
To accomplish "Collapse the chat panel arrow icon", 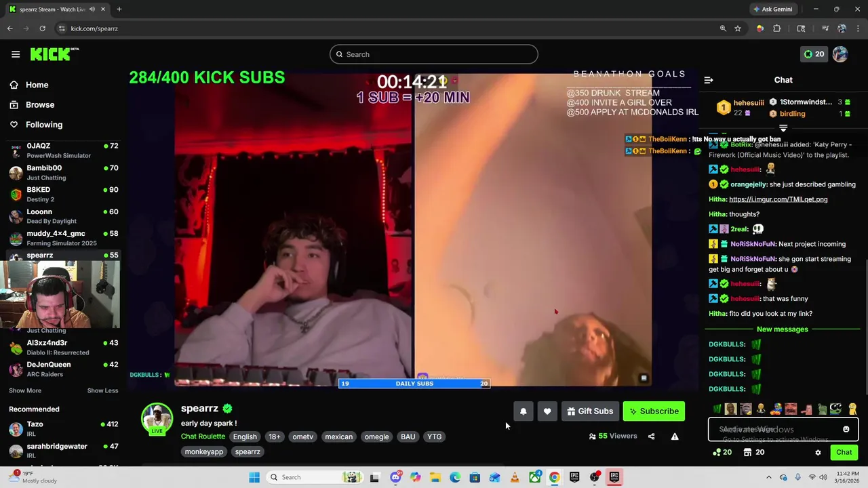I will 709,80.
